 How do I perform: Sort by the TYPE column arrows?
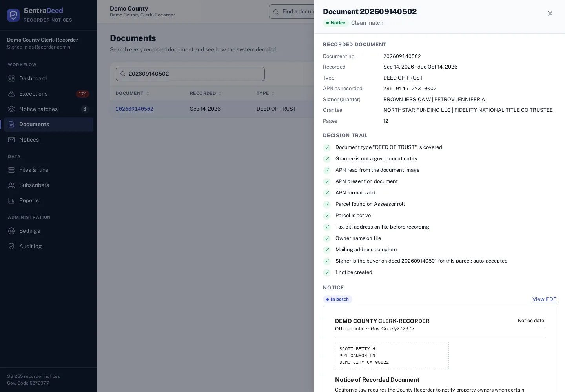point(273,93)
